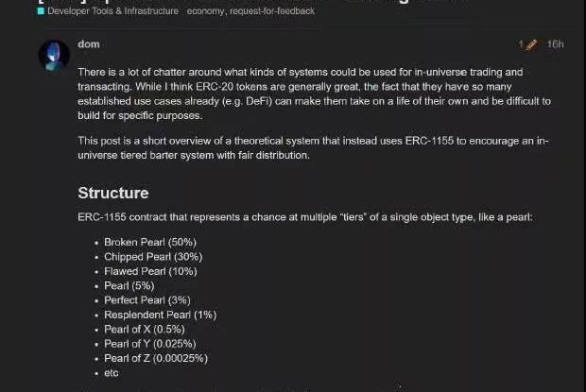
Task: Click the username dom
Action: point(88,44)
